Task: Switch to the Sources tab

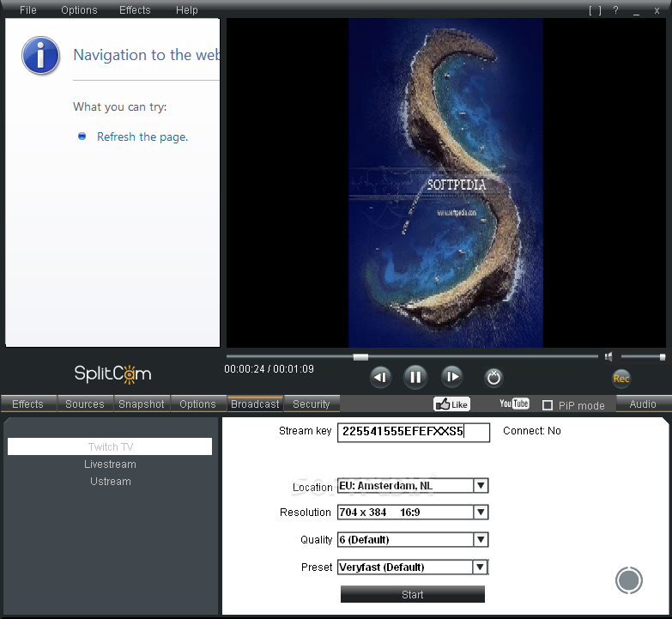Action: [x=85, y=404]
